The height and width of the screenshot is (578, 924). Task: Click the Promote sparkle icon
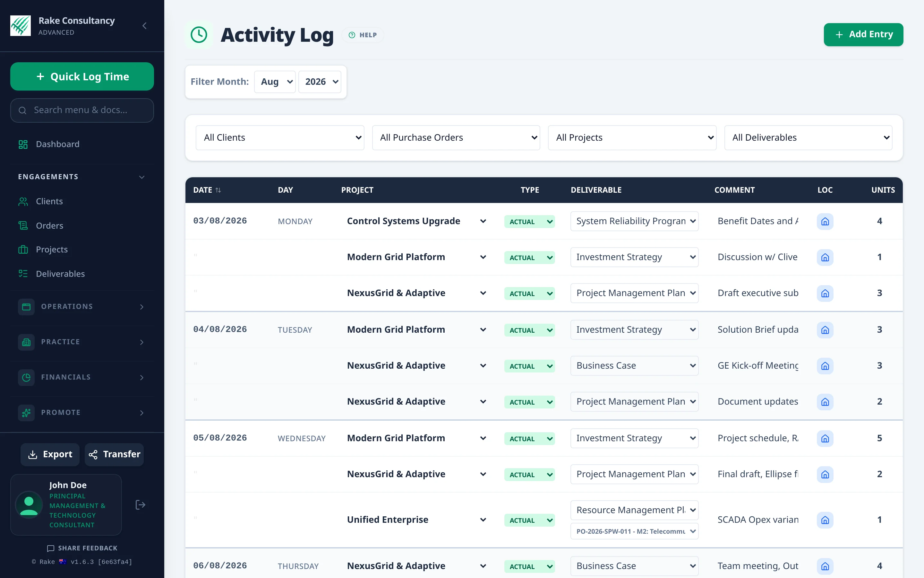tap(26, 413)
